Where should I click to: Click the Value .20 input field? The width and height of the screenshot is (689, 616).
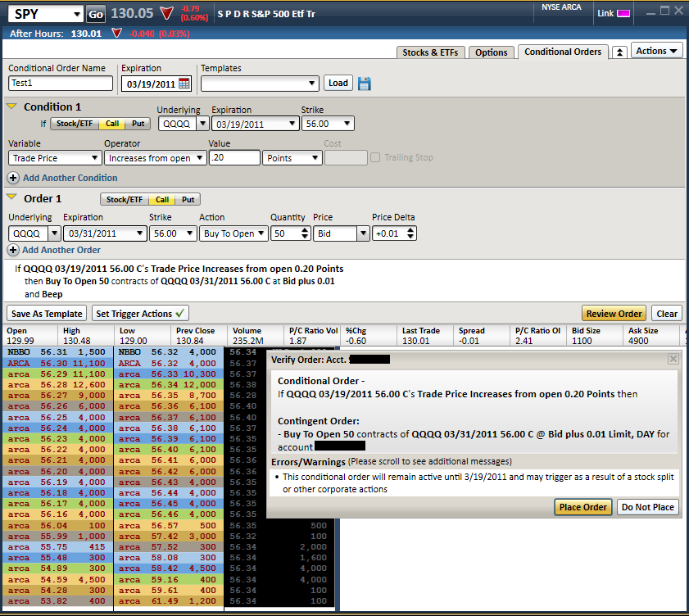234,158
